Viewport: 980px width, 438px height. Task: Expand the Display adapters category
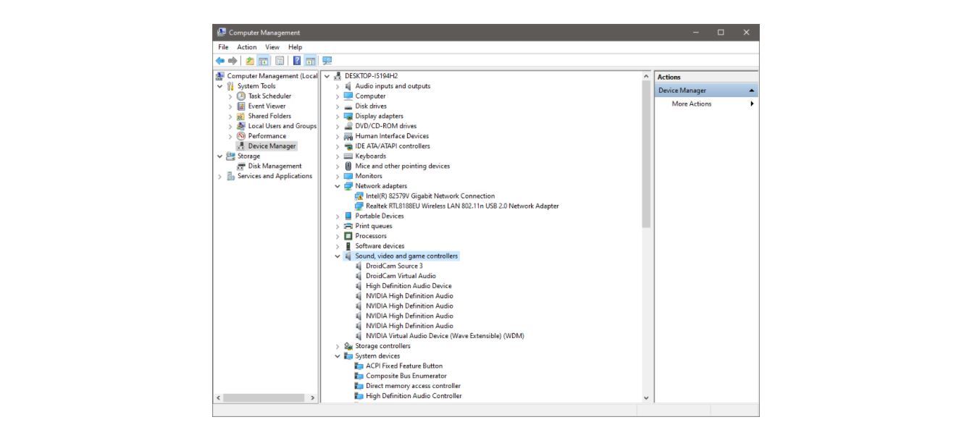coord(336,116)
